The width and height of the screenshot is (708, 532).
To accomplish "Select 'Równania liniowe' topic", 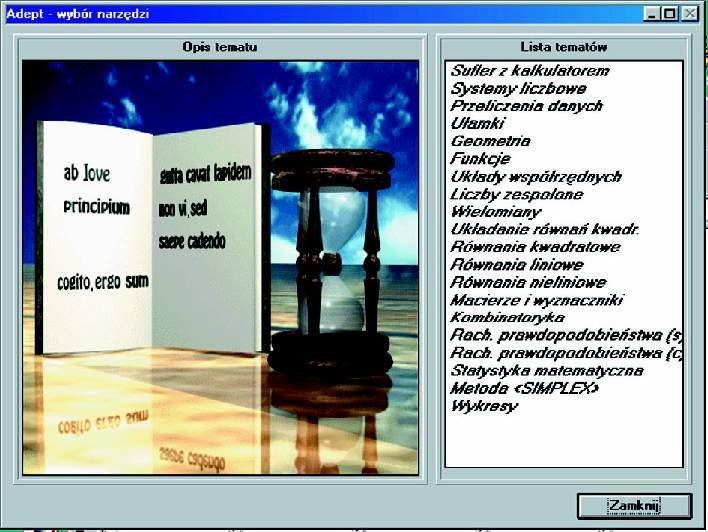I will click(517, 264).
